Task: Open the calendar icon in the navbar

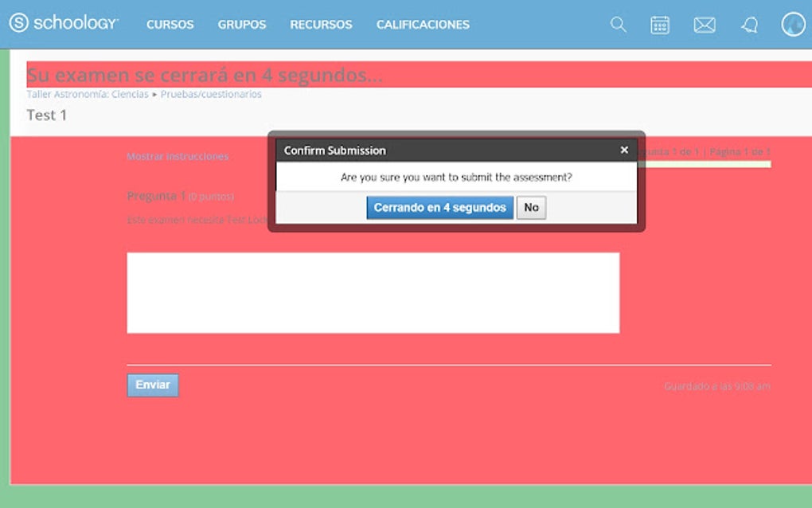Action: pos(661,25)
